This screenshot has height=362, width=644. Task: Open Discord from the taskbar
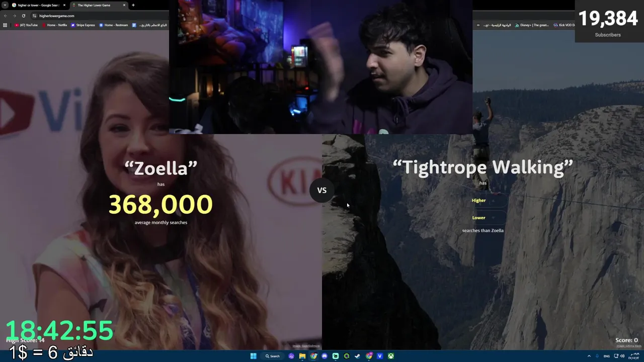[x=325, y=356]
